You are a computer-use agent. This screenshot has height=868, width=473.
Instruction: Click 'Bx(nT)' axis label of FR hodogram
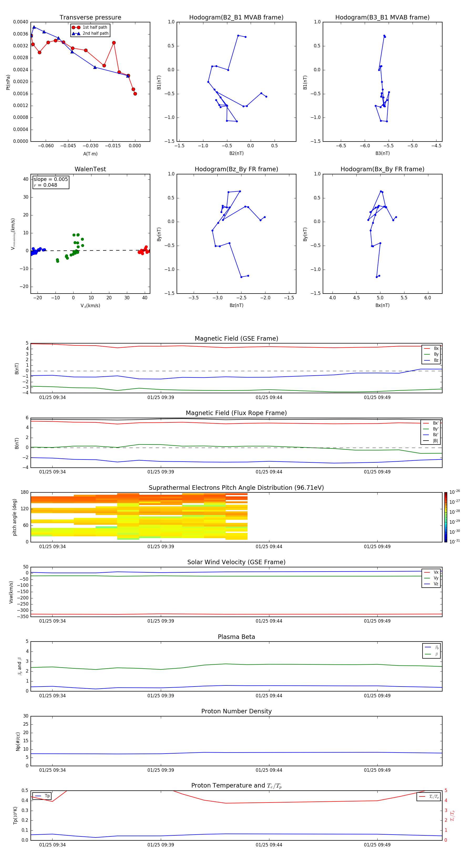coord(382,305)
